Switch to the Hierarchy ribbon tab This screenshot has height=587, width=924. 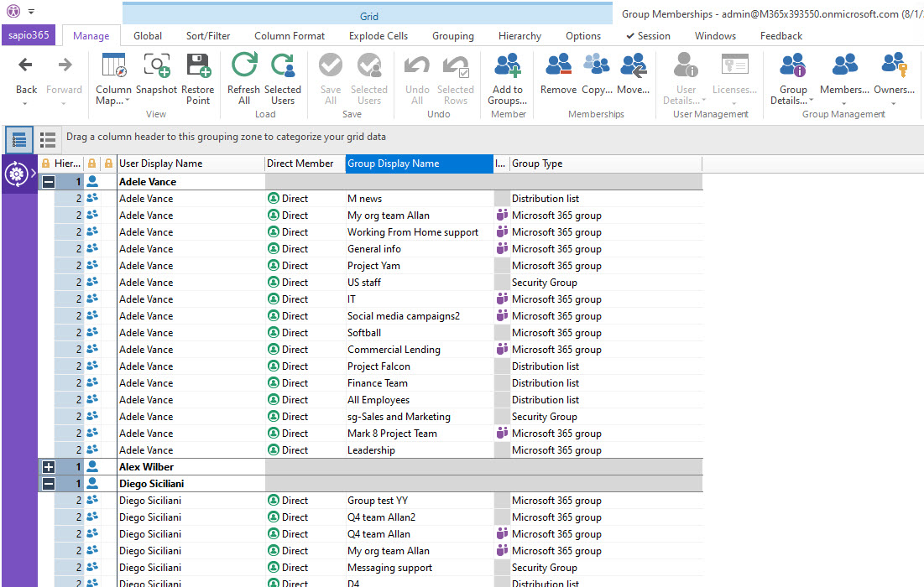[519, 36]
